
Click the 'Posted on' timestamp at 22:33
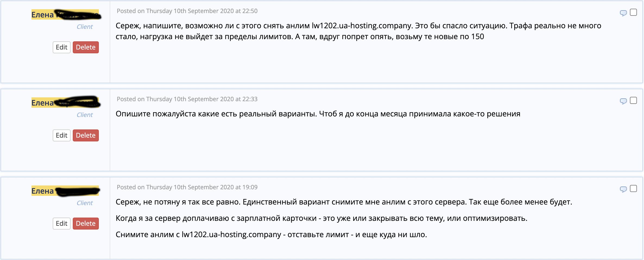tap(187, 99)
